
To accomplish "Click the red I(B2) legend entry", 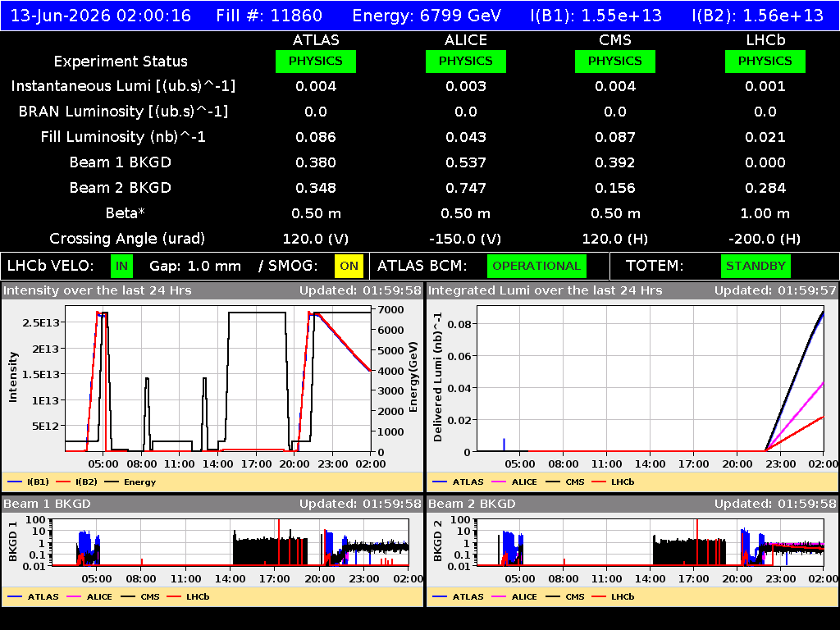I will coord(77,482).
